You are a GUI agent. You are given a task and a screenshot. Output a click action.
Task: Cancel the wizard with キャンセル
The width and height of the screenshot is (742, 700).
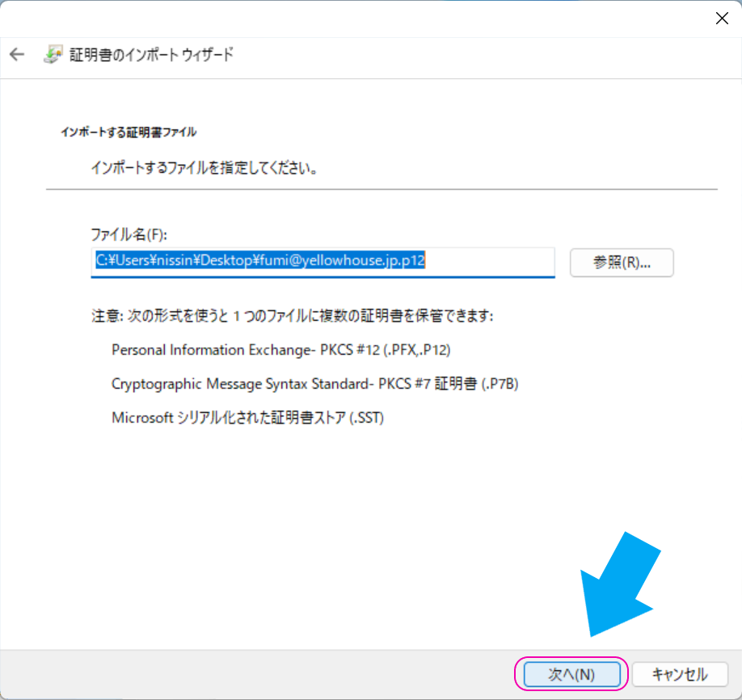(680, 674)
